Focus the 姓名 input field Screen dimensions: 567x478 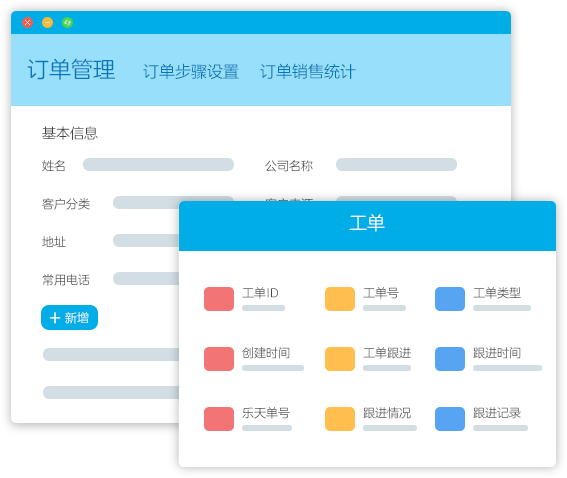pos(158,165)
